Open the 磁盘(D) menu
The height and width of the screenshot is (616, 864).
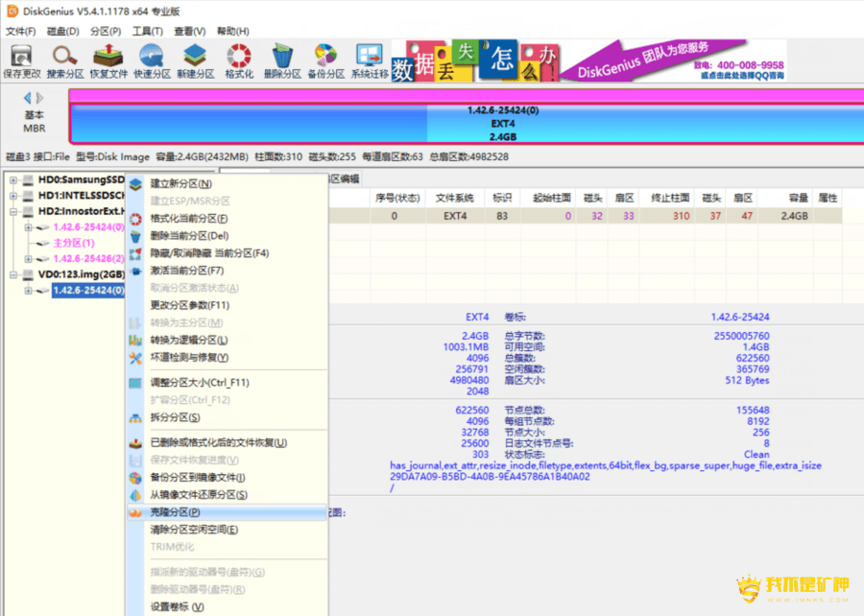coord(62,32)
